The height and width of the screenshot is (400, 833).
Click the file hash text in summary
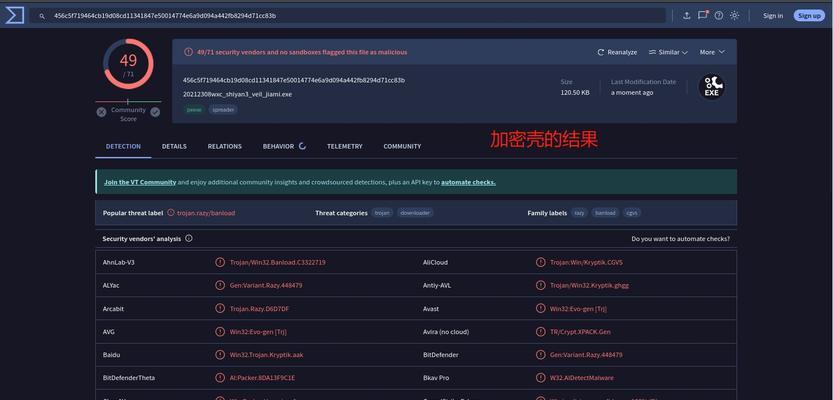(294, 80)
